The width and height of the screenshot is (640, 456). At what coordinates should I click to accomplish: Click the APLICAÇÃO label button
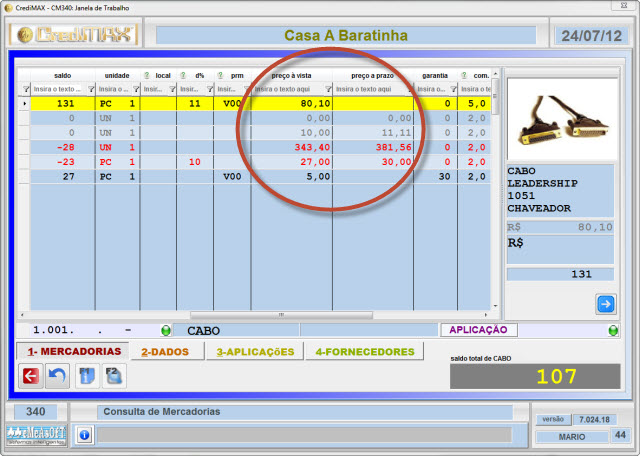478,329
